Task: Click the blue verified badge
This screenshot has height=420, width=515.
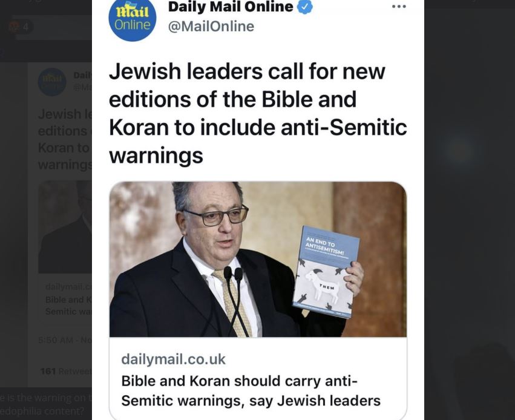Action: (x=305, y=7)
